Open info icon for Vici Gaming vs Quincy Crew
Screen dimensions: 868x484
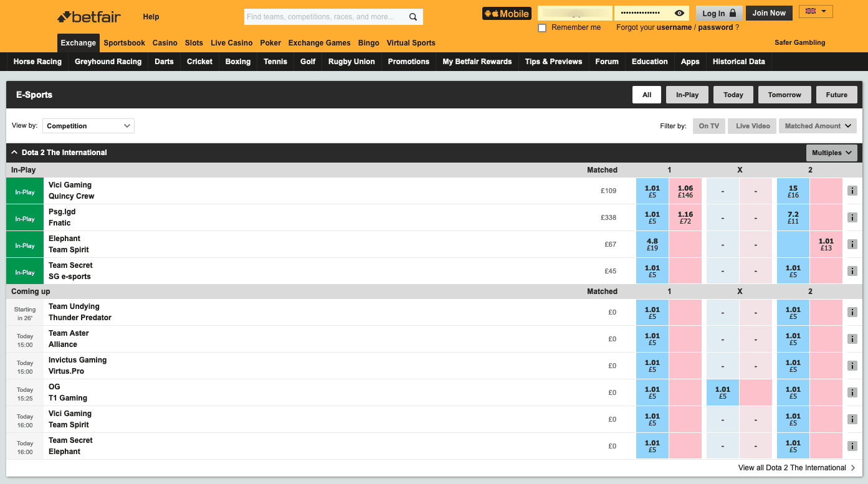click(852, 191)
